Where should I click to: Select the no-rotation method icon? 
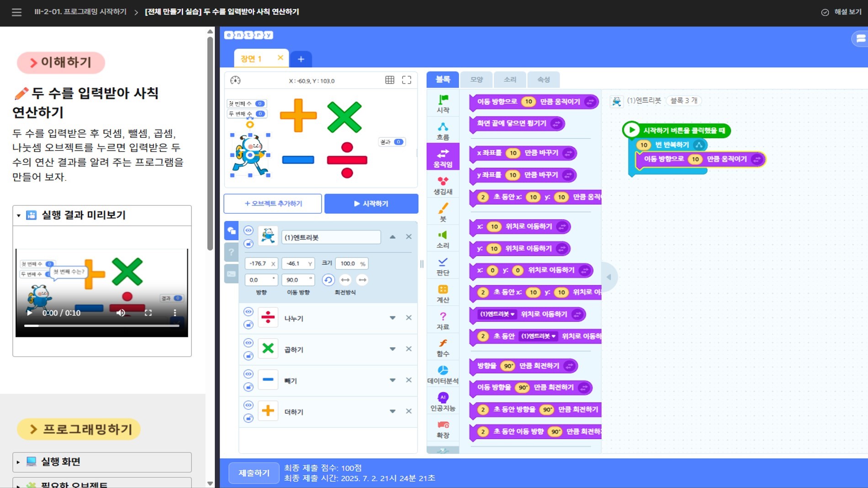pyautogui.click(x=362, y=280)
